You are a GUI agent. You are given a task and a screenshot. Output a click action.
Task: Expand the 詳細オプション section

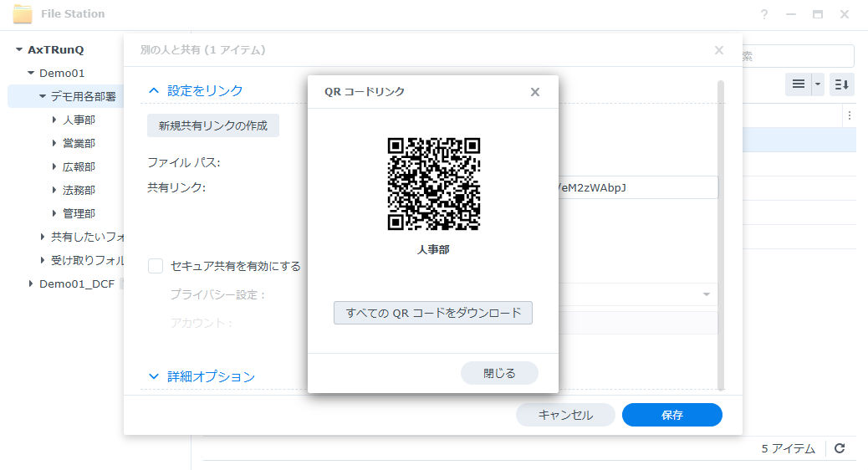(154, 376)
